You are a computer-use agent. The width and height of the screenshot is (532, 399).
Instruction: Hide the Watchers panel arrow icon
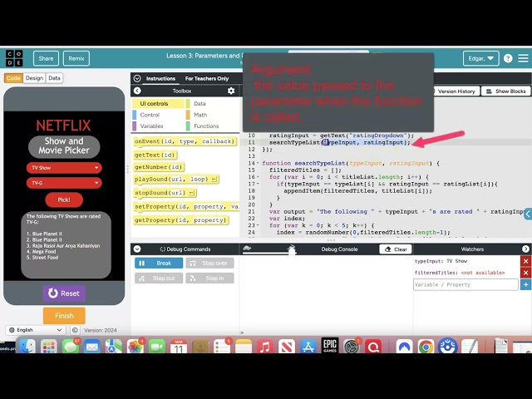point(525,249)
